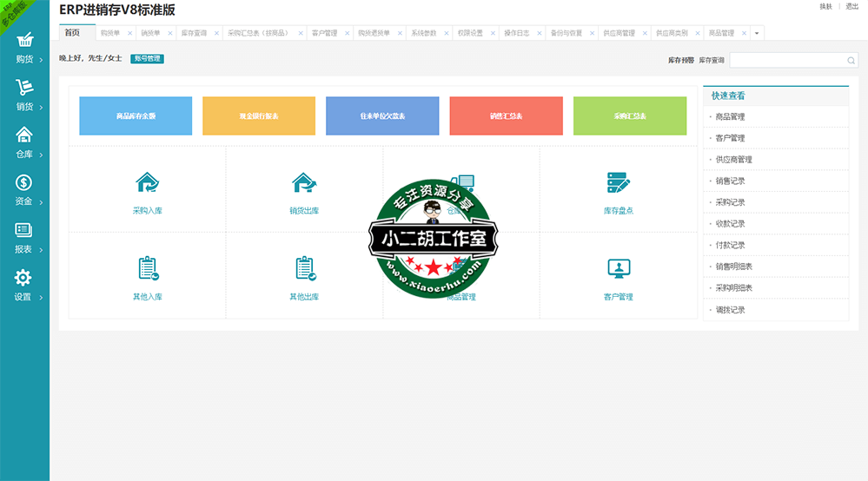Open the 仓库 warehouse sidebar menu

pyautogui.click(x=24, y=143)
